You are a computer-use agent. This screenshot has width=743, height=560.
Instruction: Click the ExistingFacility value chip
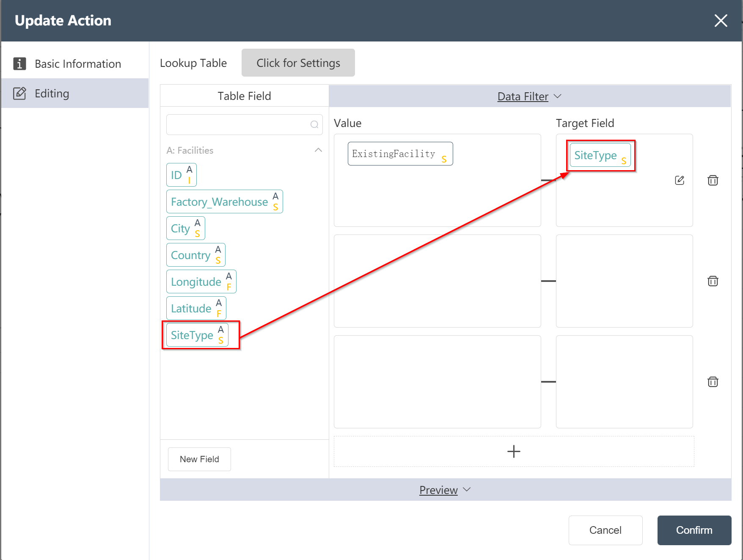(x=400, y=154)
